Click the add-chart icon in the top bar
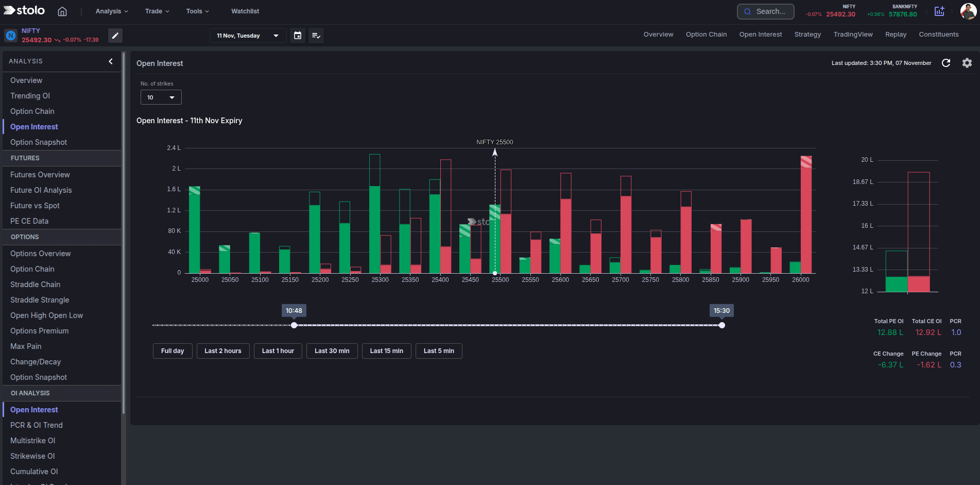980x485 pixels. click(940, 11)
